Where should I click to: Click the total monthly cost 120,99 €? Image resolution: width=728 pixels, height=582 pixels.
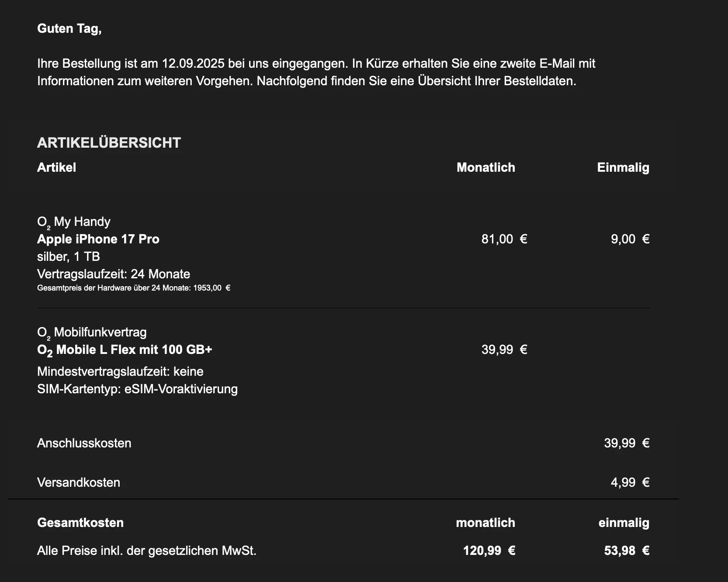(489, 551)
